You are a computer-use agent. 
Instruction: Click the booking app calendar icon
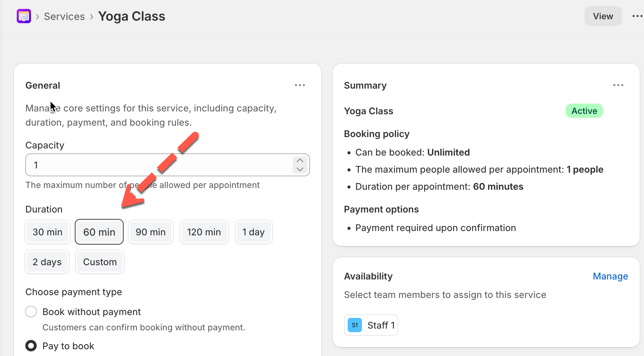click(x=24, y=16)
